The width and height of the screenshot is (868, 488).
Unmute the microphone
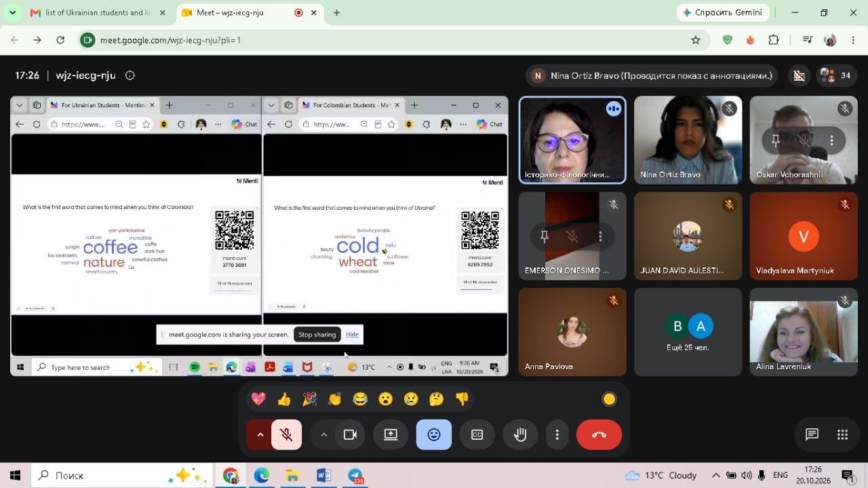286,435
